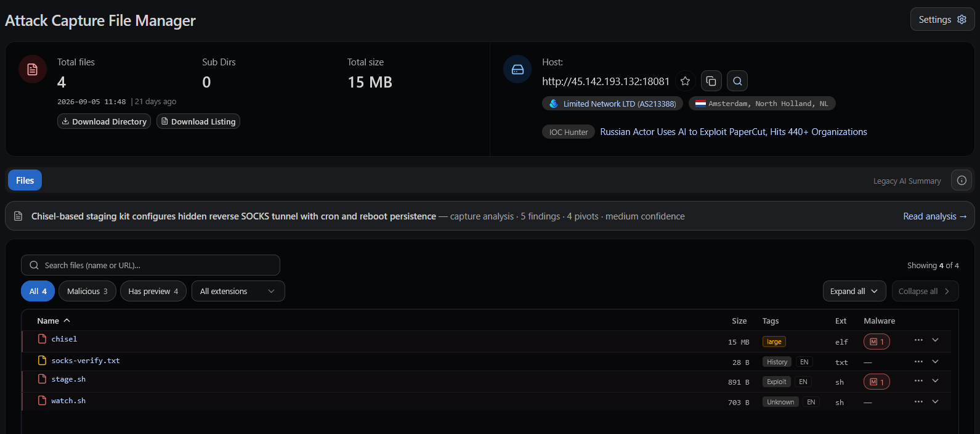
Task: Follow the Read analysis link
Action: (x=935, y=216)
